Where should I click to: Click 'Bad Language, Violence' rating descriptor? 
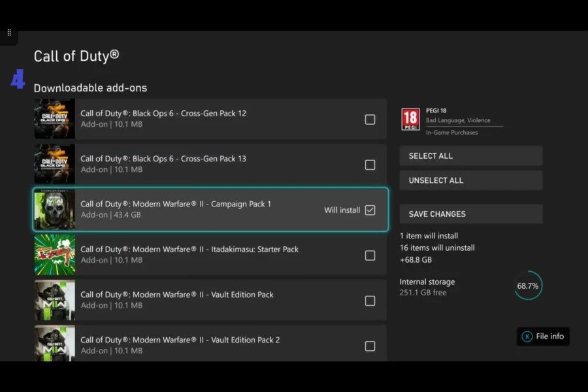[458, 120]
